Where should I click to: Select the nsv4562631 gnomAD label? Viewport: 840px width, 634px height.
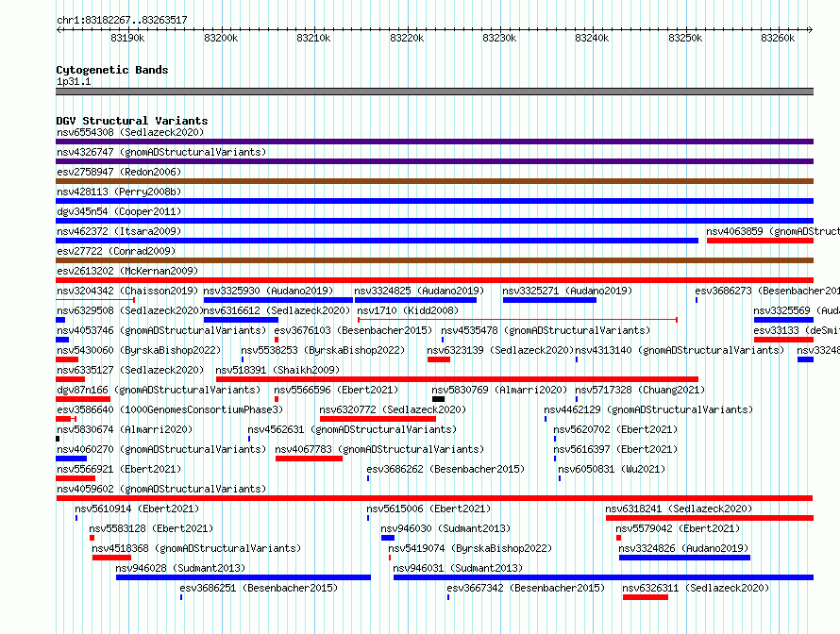tap(352, 429)
